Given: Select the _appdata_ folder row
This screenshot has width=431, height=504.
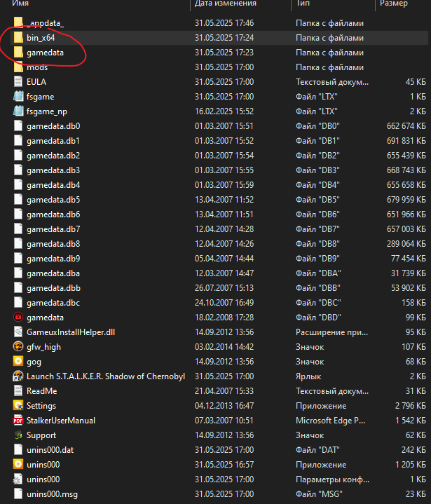Looking at the screenshot, I should pos(45,23).
